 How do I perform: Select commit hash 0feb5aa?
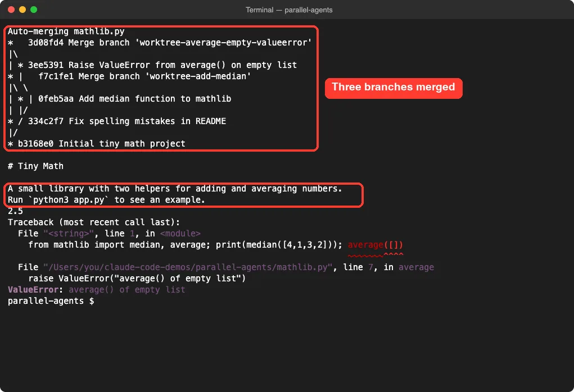tap(56, 99)
